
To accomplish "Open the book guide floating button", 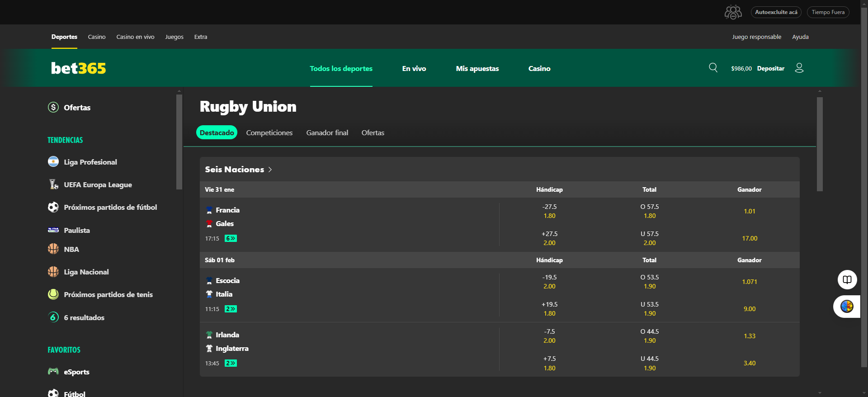I will tap(847, 279).
